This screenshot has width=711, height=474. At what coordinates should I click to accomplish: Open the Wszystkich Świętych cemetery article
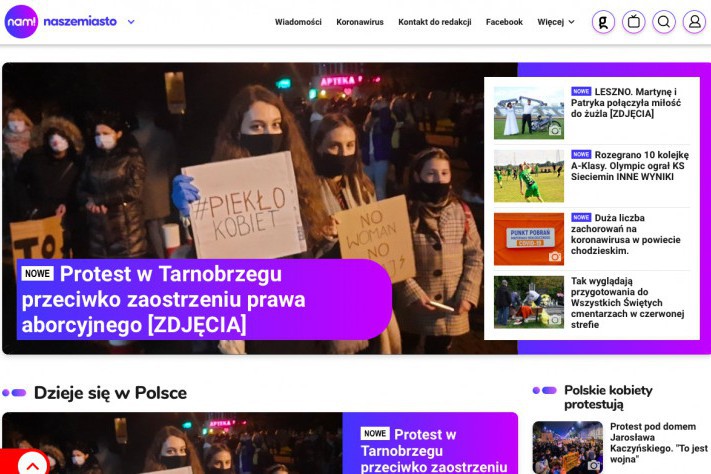[630, 303]
